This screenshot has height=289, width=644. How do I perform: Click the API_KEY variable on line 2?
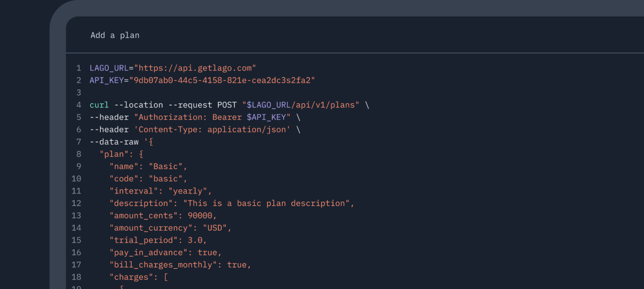point(107,80)
